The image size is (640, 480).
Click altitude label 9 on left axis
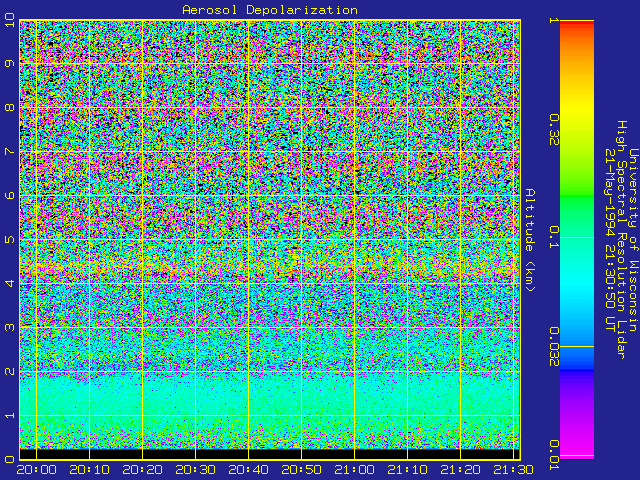(9, 63)
